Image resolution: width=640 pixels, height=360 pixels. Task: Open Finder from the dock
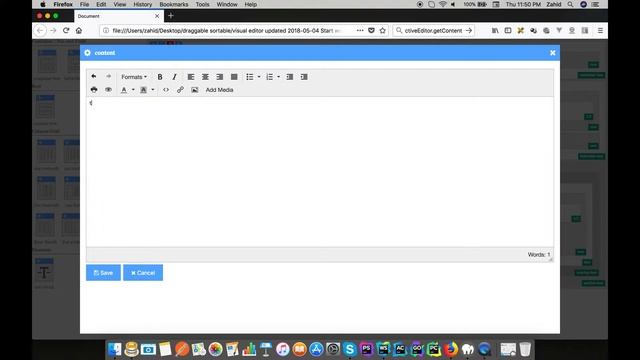(x=115, y=349)
